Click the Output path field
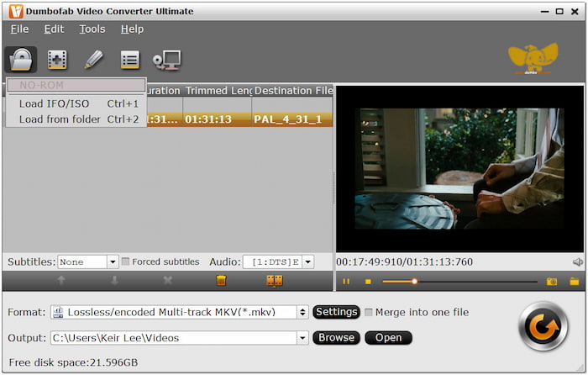This screenshot has width=588, height=375. point(174,338)
